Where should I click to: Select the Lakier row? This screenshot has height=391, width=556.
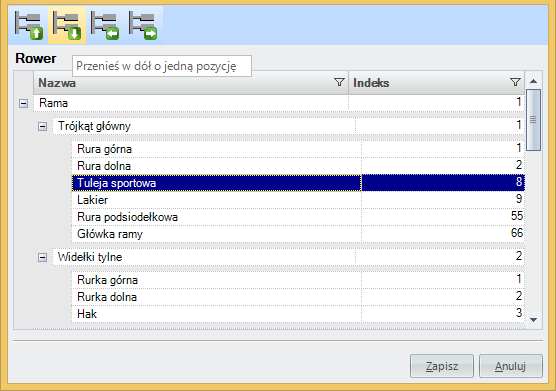coord(298,200)
